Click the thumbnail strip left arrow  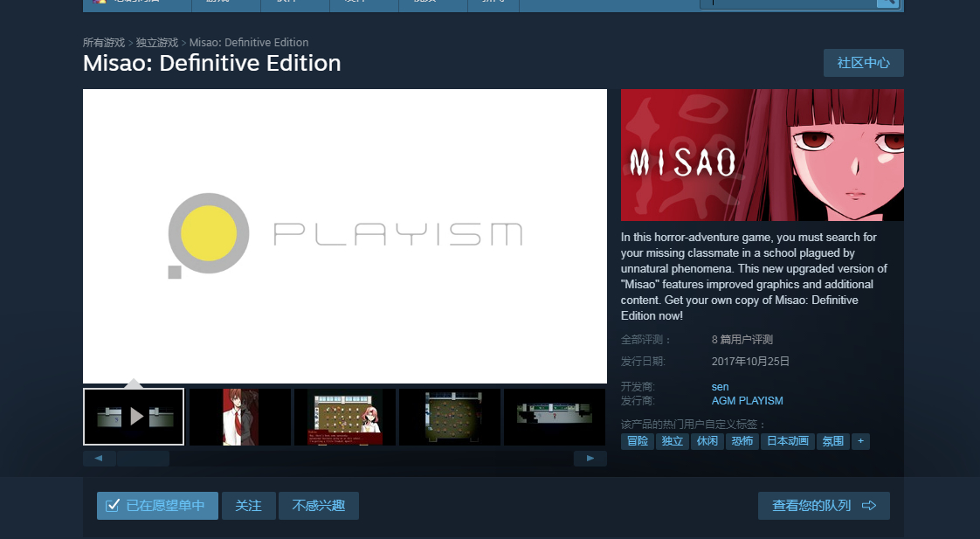point(99,459)
